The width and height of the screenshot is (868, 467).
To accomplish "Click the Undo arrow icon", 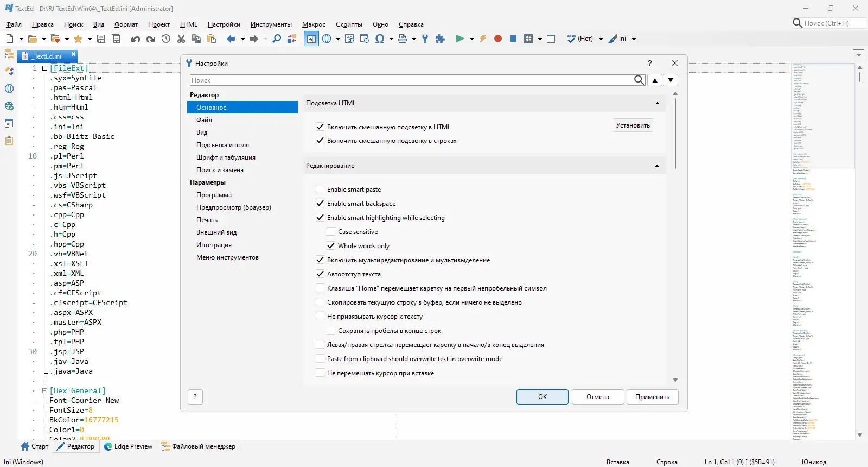I will [136, 39].
